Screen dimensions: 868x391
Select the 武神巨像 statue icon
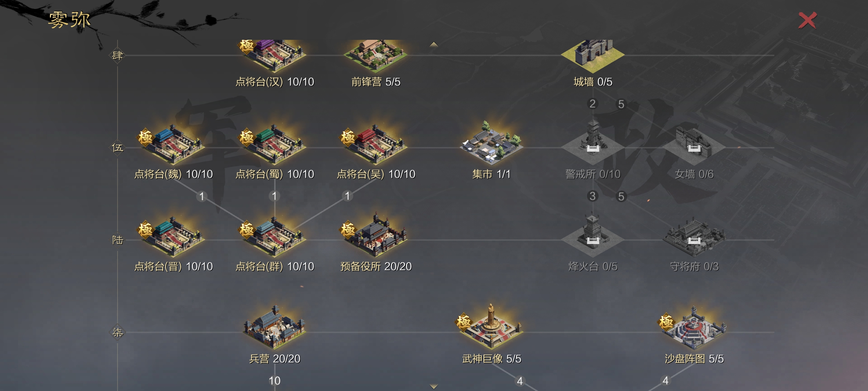[490, 326]
